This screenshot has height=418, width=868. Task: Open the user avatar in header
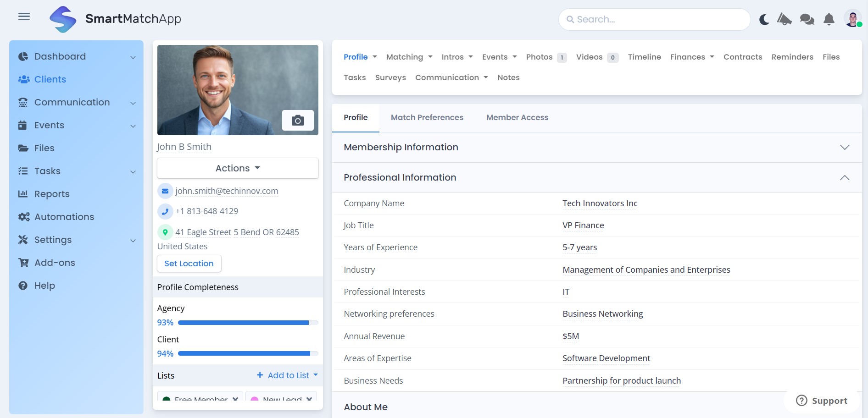click(852, 19)
